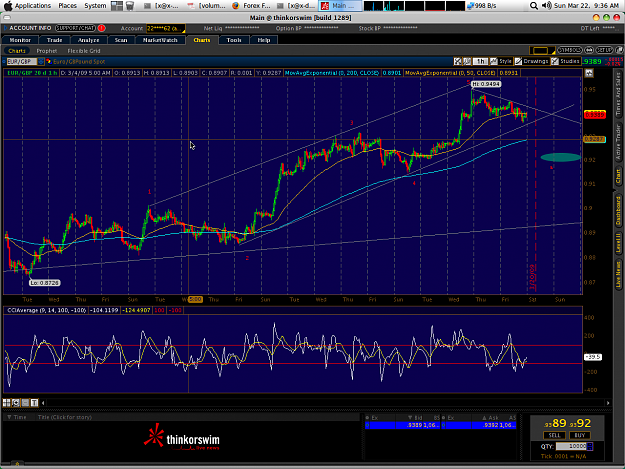The height and width of the screenshot is (469, 625).
Task: Click the Support/Chat button
Action: 75,28
